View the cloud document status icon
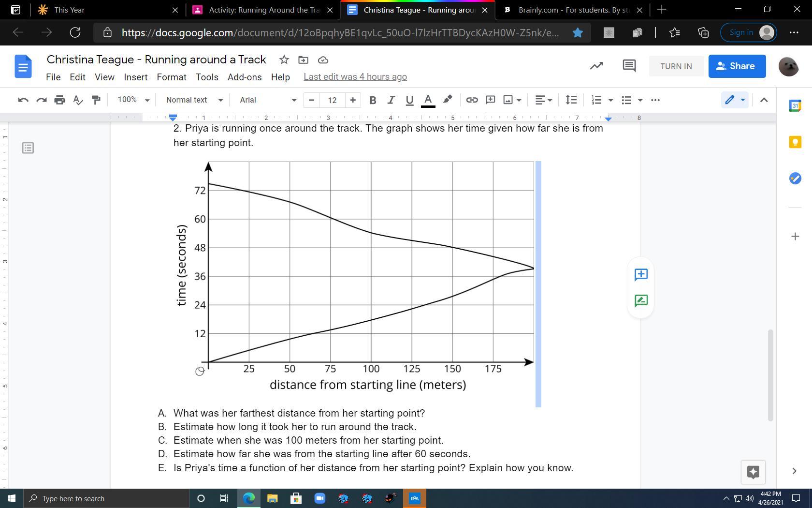Screen dimensions: 812x508 click(323, 60)
